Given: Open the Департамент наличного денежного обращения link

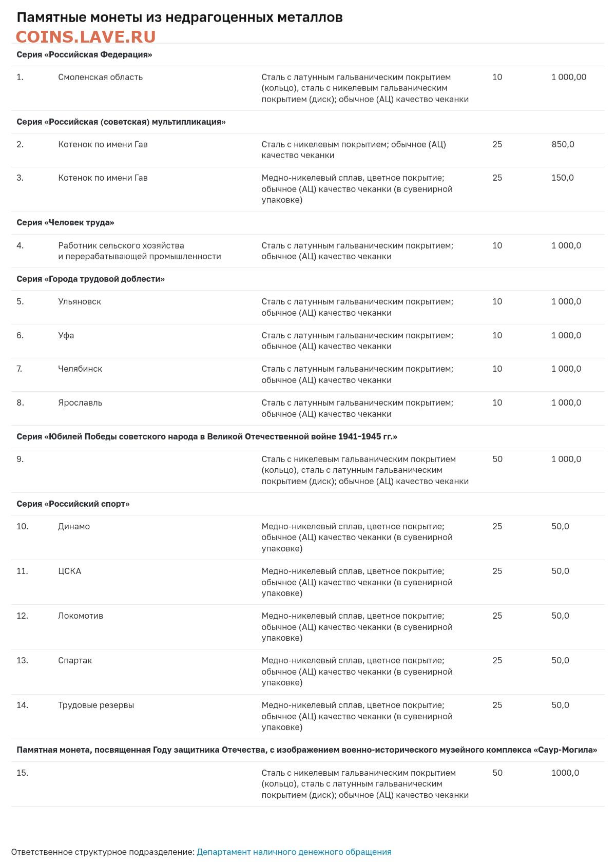Looking at the screenshot, I should (294, 852).
